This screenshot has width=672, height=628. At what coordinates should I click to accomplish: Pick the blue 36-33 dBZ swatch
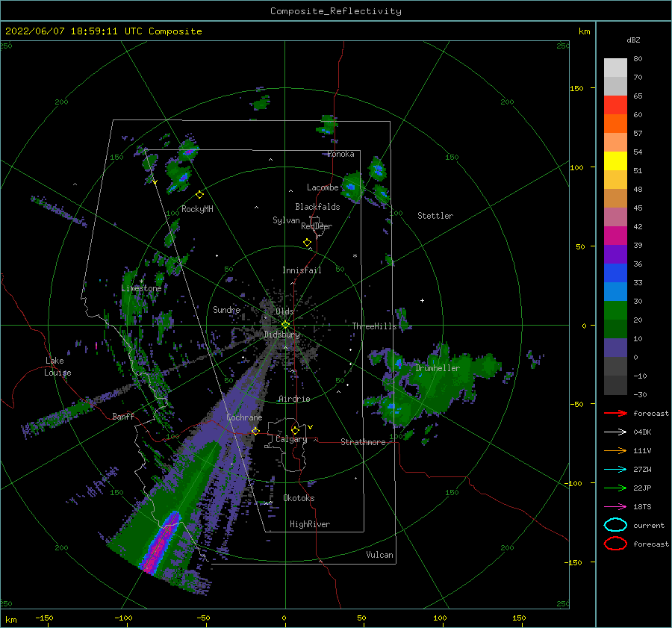pyautogui.click(x=615, y=273)
